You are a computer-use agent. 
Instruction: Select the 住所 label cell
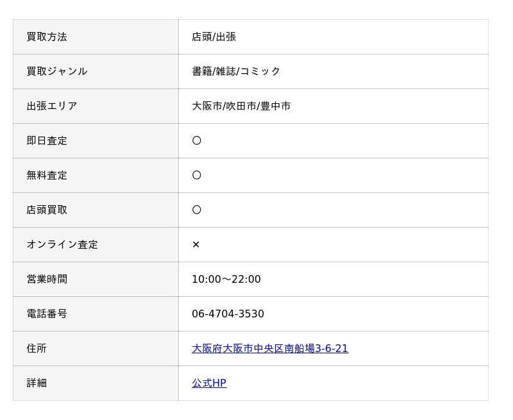[x=96, y=349]
